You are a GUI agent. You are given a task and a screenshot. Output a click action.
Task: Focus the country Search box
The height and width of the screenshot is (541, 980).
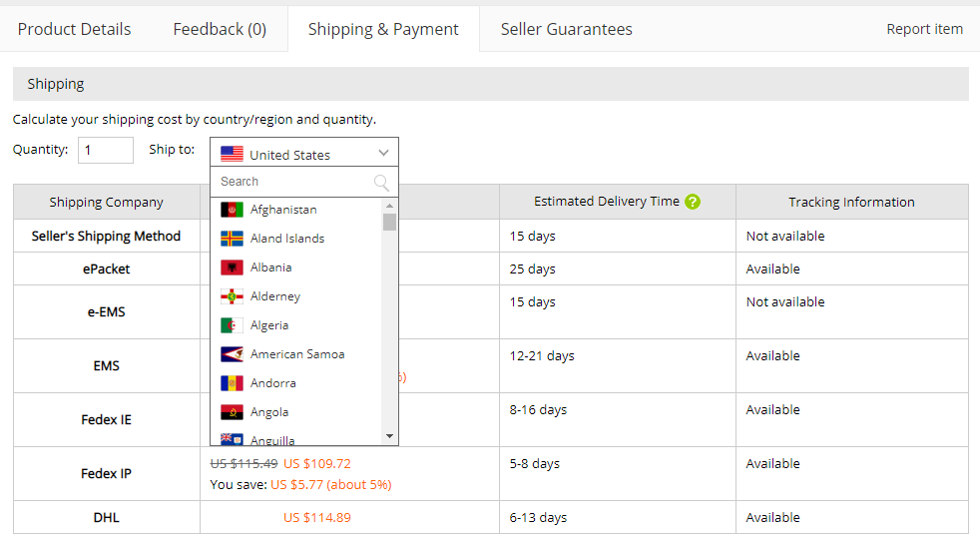tap(294, 182)
